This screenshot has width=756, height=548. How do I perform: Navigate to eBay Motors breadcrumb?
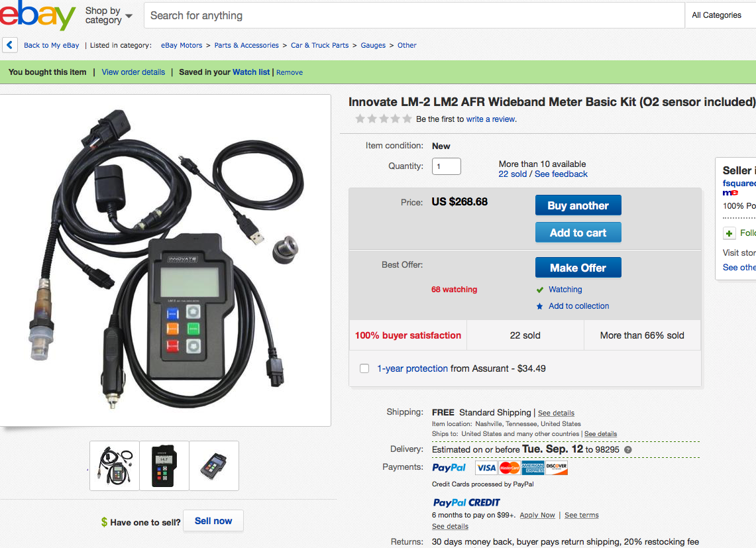[181, 45]
